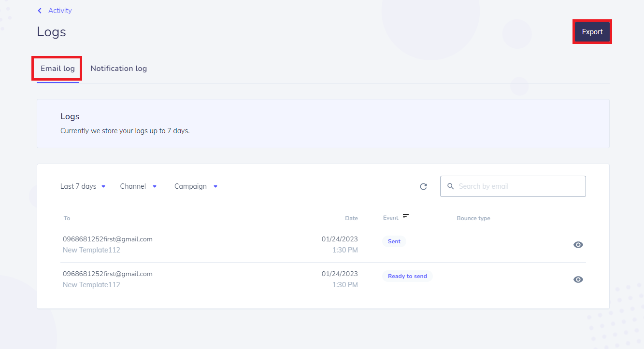Switch to the Notification log tab
This screenshot has height=349, width=644.
119,69
